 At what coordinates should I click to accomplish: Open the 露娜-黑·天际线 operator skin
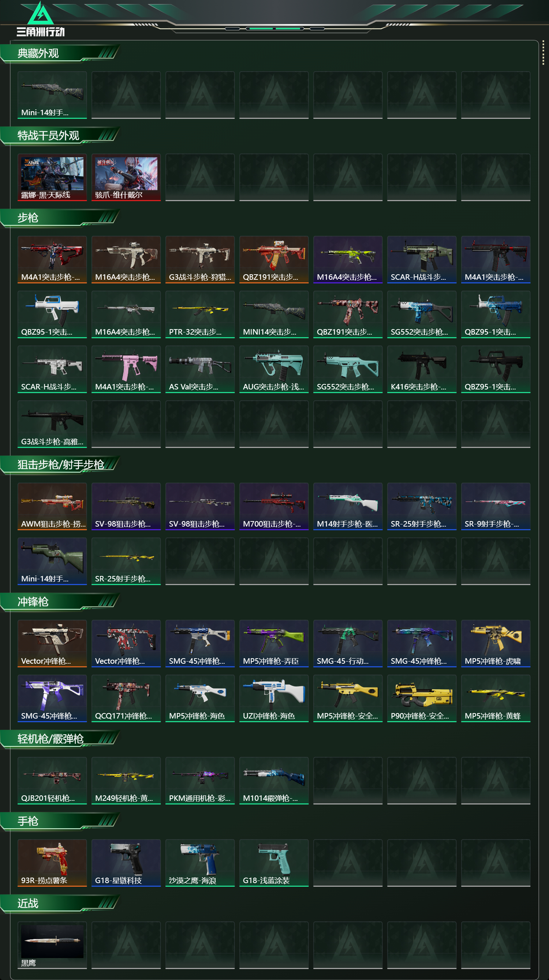(x=52, y=177)
